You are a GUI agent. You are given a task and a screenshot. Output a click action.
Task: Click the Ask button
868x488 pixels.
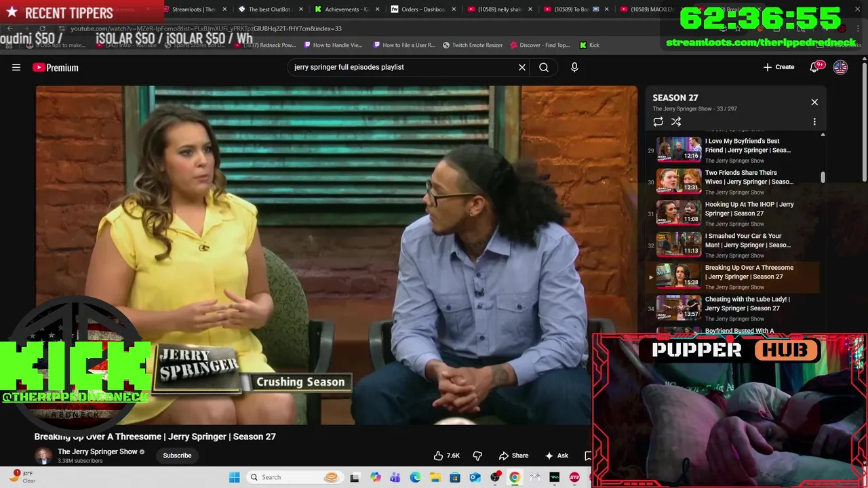[x=557, y=455]
